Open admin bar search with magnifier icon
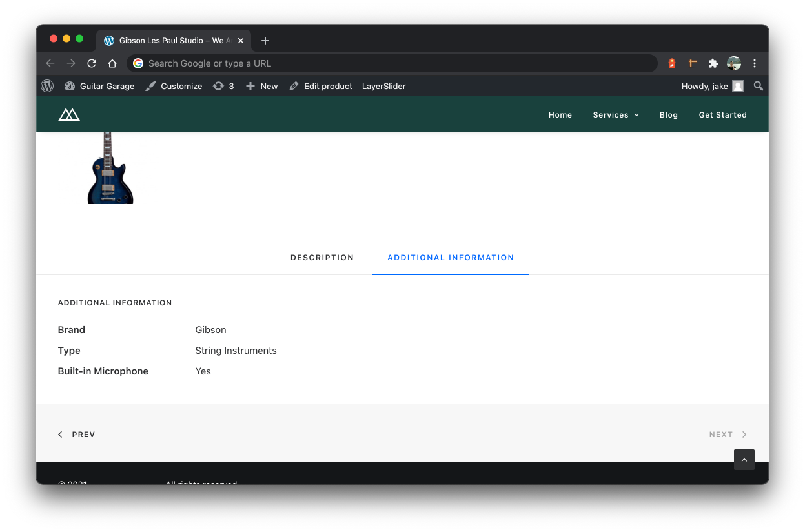This screenshot has height=532, width=805. click(x=758, y=85)
